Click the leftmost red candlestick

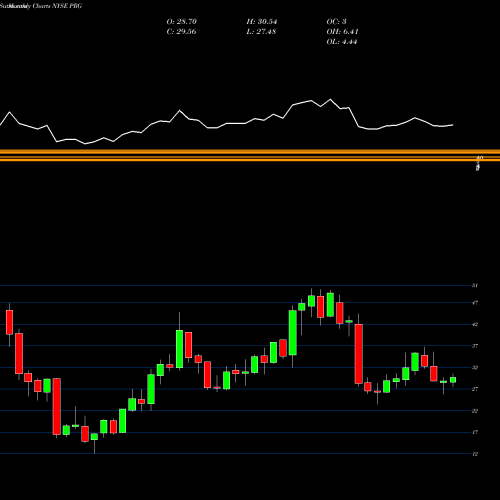tap(9, 322)
